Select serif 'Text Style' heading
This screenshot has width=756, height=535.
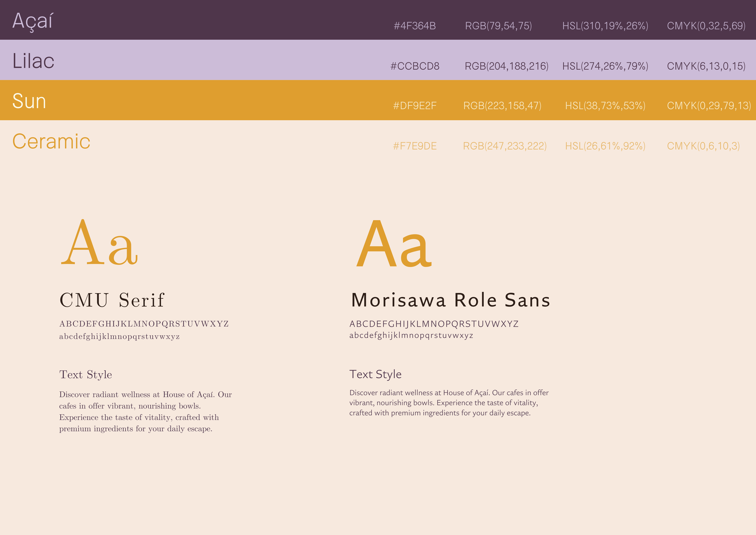click(x=86, y=375)
